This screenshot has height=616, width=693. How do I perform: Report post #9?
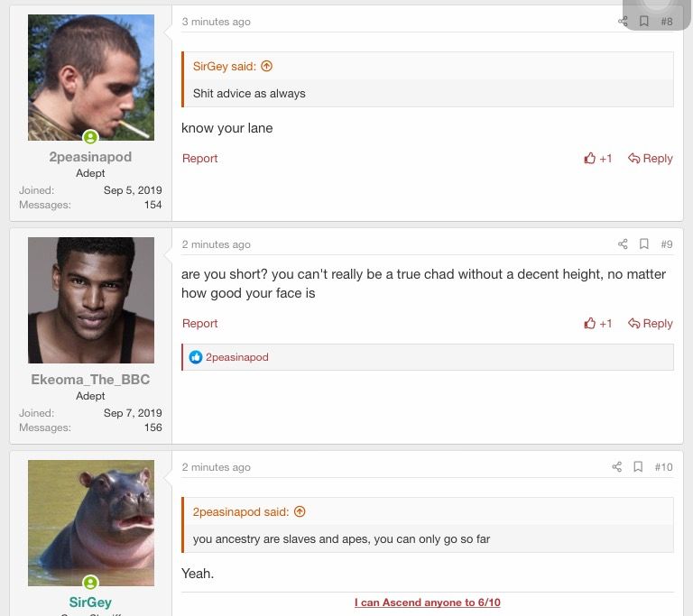pyautogui.click(x=199, y=324)
